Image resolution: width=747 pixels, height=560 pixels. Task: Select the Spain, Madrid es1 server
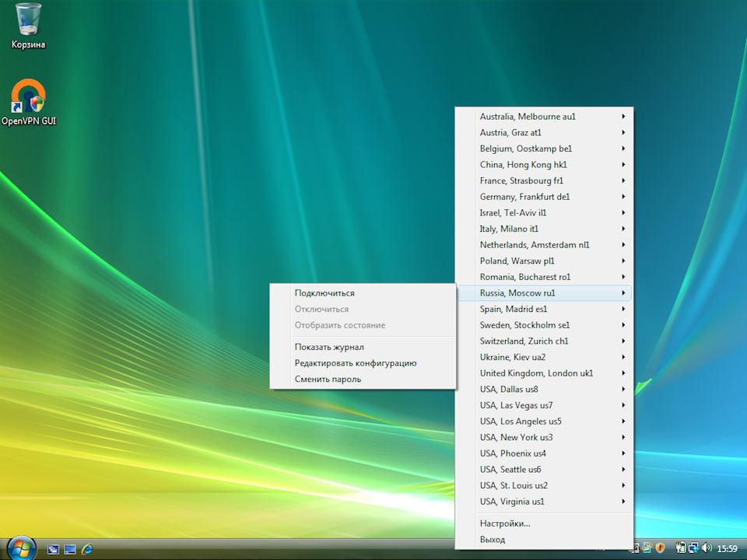[544, 309]
